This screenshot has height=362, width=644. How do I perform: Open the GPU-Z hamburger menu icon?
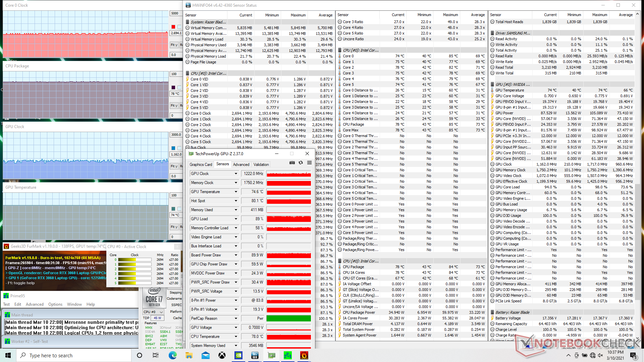(309, 163)
